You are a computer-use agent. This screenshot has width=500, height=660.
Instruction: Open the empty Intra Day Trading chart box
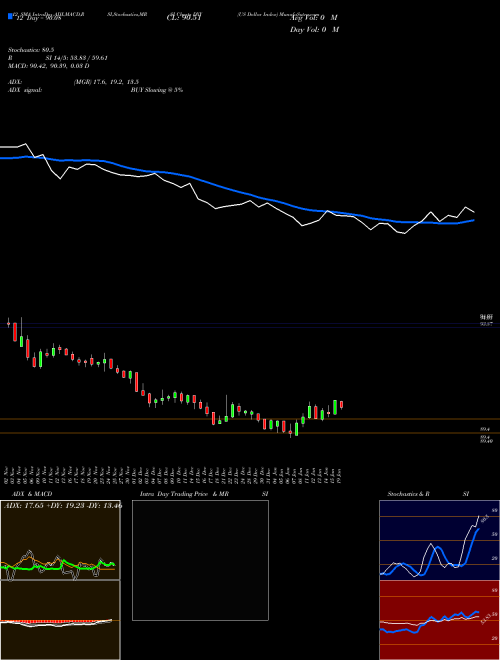200,560
